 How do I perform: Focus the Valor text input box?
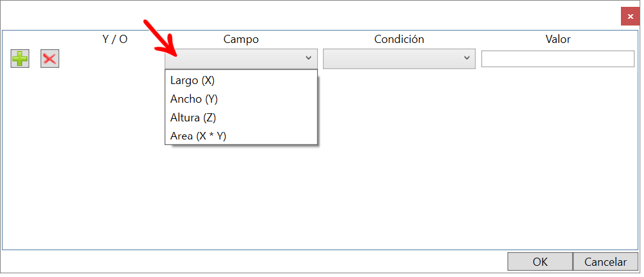[x=558, y=59]
